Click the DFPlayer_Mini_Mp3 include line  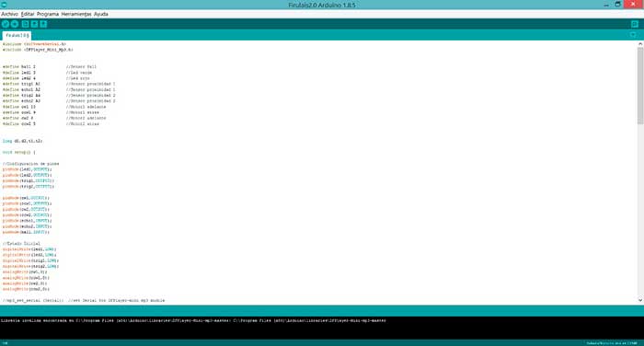38,50
